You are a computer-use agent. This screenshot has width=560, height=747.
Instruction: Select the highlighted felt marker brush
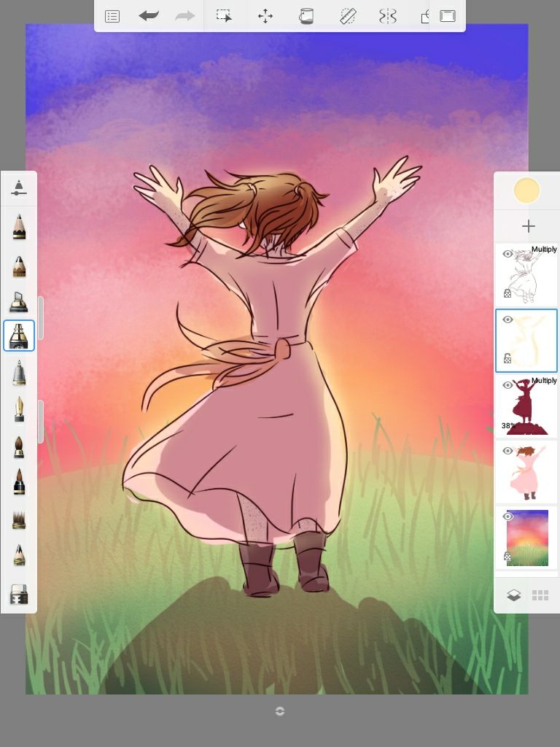click(x=19, y=336)
